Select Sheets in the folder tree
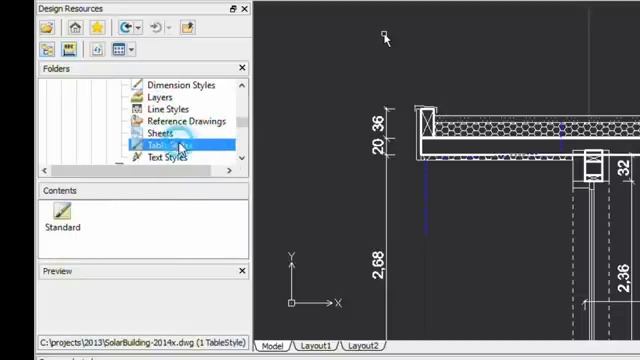The width and height of the screenshot is (640, 360). 160,133
